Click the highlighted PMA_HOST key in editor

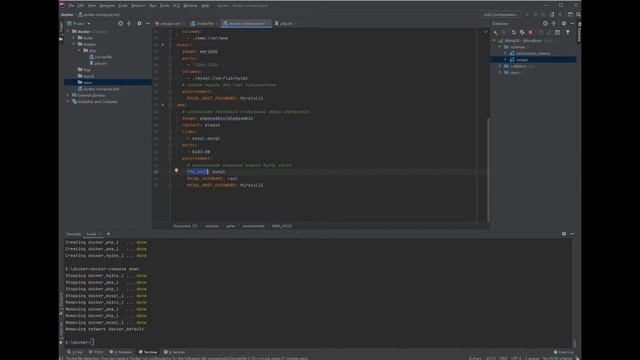coord(198,172)
